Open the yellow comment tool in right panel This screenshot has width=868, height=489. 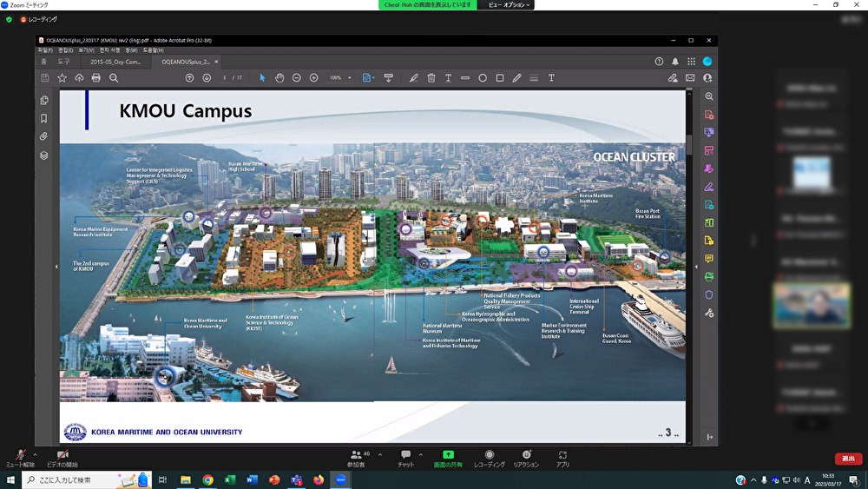click(x=708, y=259)
